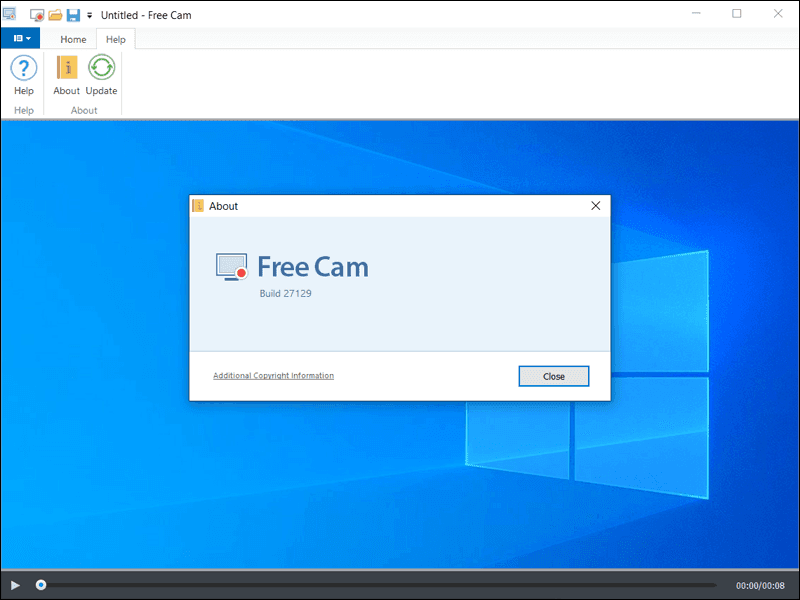Viewport: 800px width, 600px height.
Task: Maximize the Free Cam window
Action: (x=737, y=14)
